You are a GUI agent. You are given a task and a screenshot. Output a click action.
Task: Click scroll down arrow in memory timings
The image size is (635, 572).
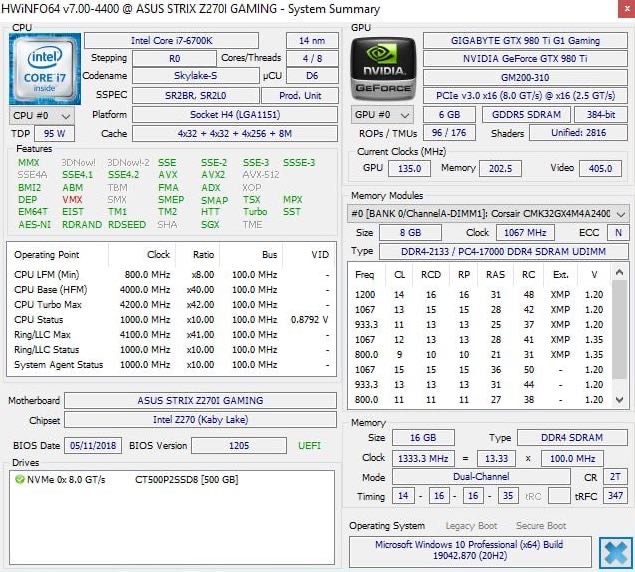tap(619, 400)
